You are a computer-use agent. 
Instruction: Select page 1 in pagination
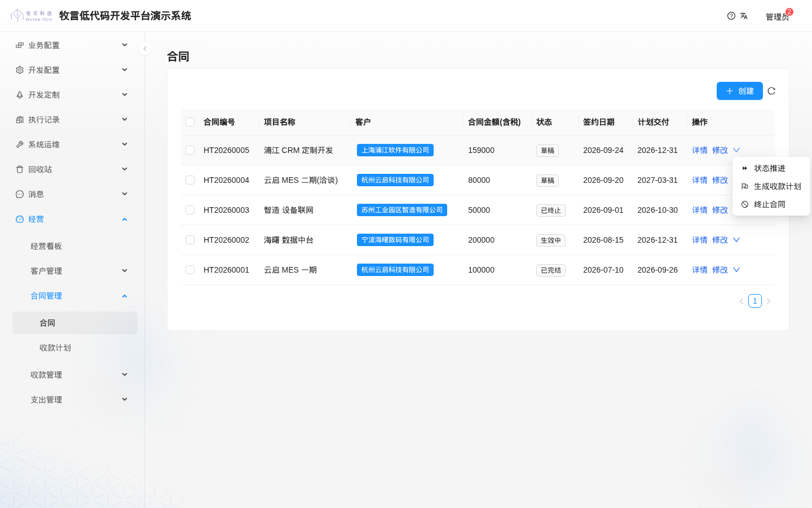[755, 301]
